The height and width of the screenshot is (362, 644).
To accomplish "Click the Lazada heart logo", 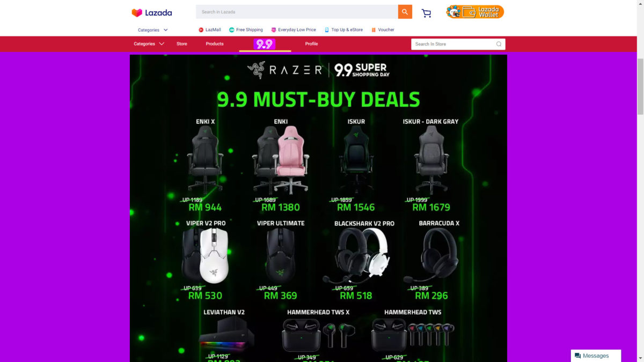I will (x=137, y=12).
